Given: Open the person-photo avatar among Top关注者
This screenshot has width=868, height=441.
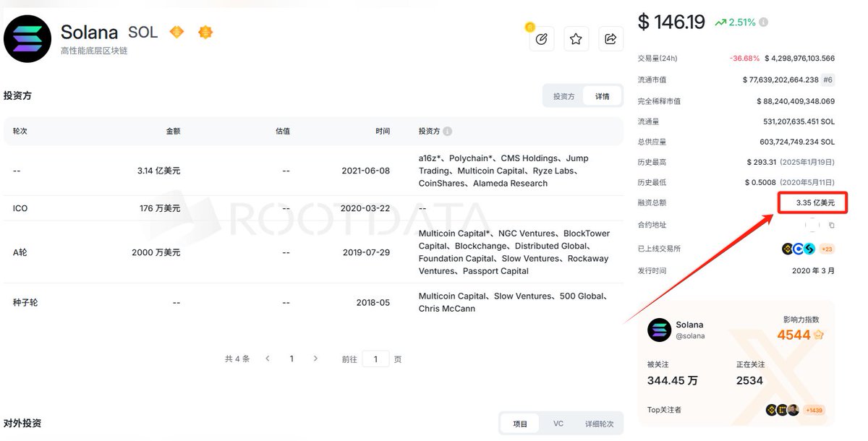Looking at the screenshot, I should pos(793,410).
